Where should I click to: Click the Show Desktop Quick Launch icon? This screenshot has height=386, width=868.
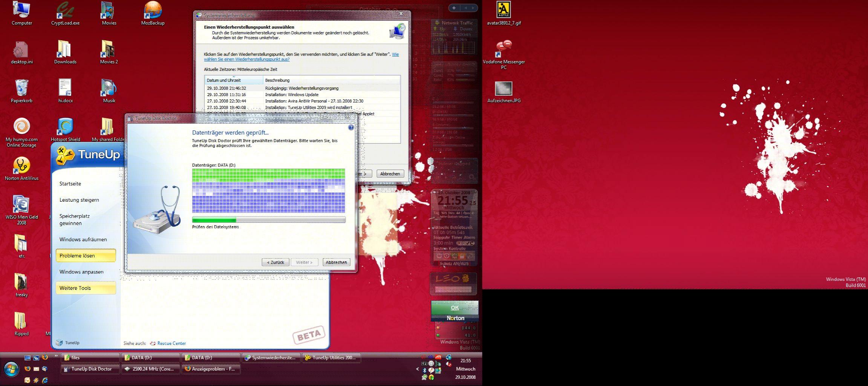[27, 357]
